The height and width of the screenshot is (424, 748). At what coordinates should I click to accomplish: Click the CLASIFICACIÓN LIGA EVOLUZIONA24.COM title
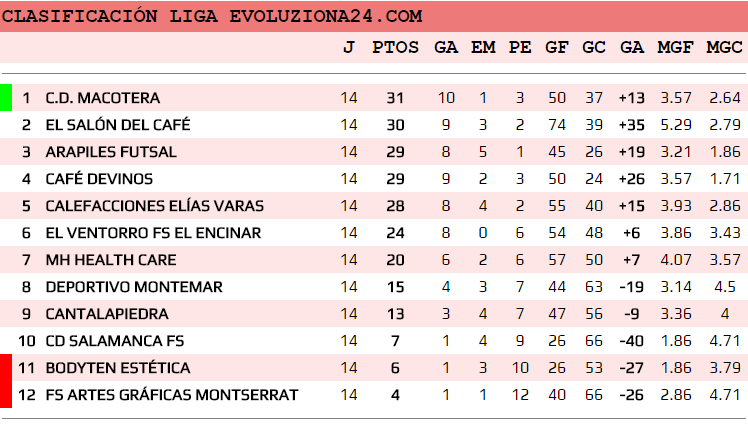212,17
